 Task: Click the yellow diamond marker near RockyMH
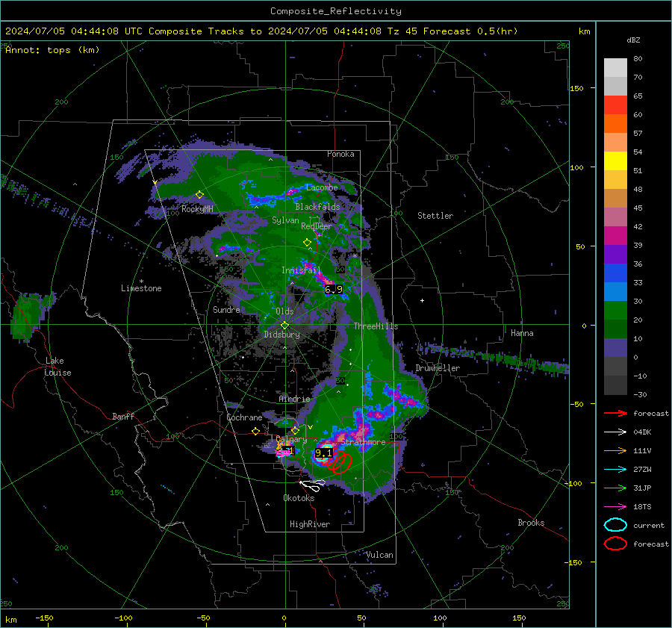(199, 195)
